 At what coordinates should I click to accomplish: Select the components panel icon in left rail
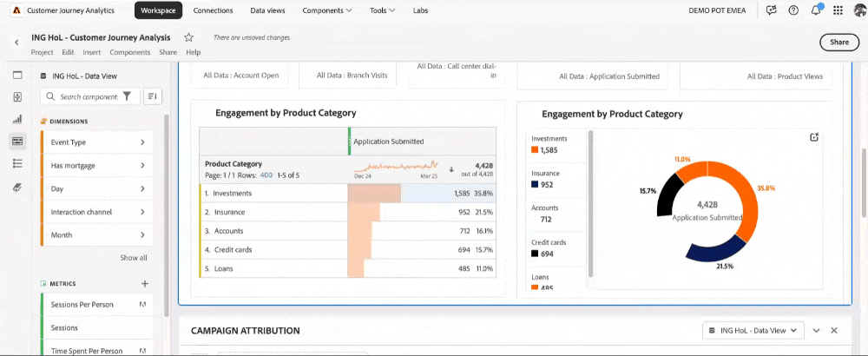tap(17, 142)
